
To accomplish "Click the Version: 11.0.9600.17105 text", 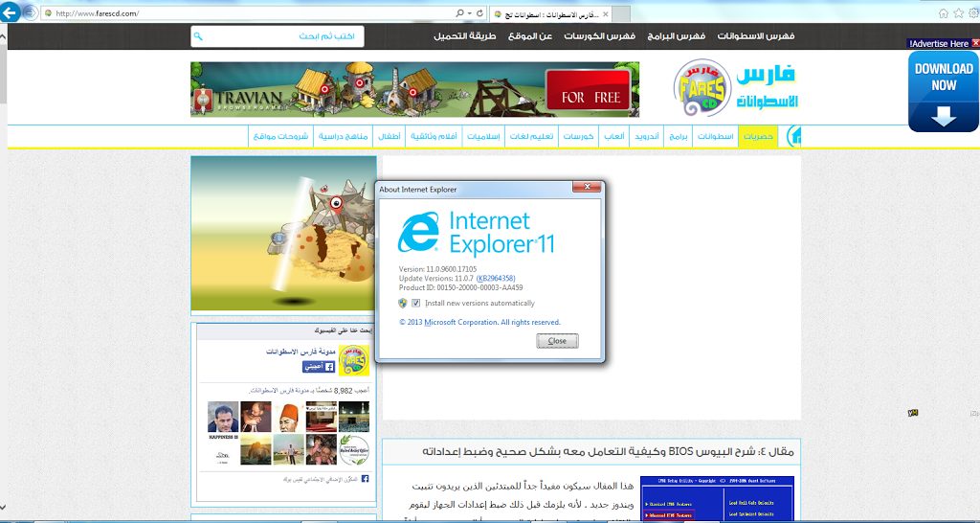I will [x=437, y=269].
